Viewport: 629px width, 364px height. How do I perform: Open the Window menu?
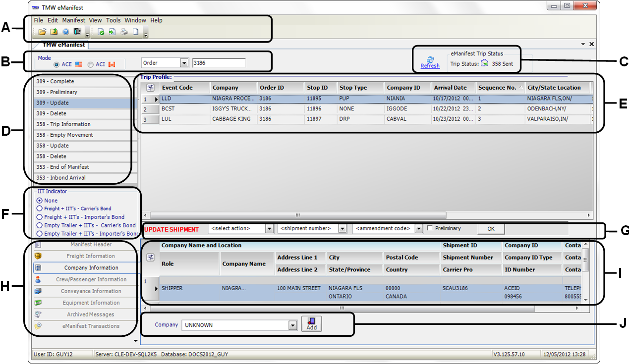[x=135, y=20]
